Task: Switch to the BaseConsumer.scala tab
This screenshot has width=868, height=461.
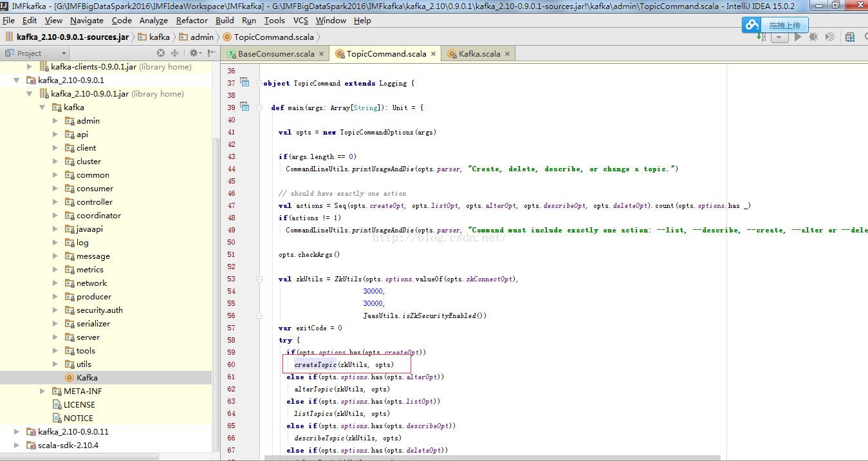Action: point(274,54)
